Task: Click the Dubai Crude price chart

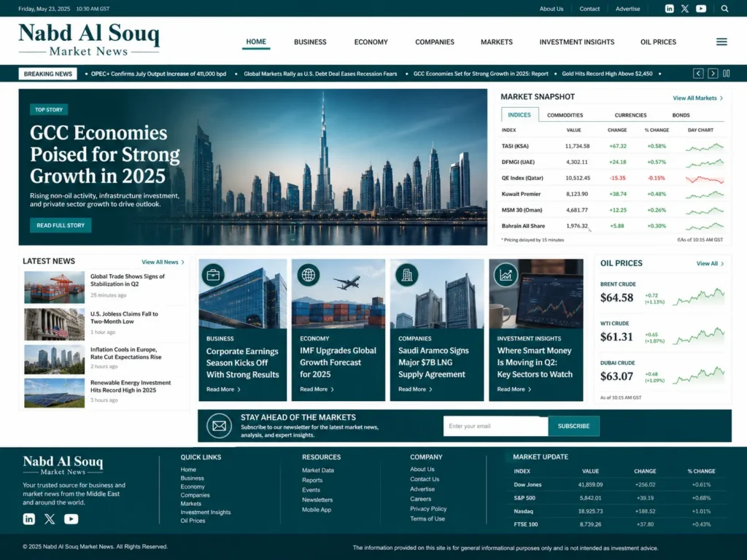Action: pos(698,376)
